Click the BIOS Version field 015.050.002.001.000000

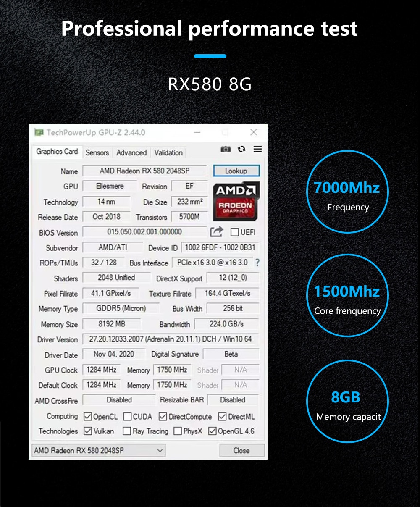pyautogui.click(x=144, y=232)
